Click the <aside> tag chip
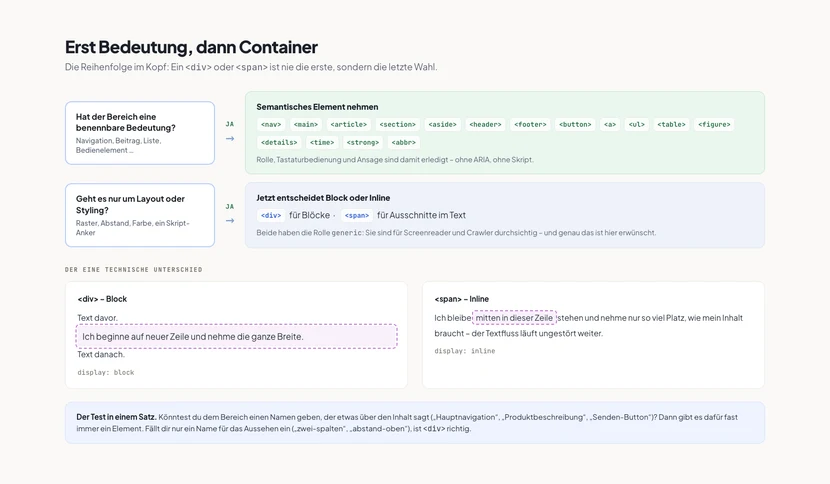This screenshot has width=830, height=484. coord(443,124)
